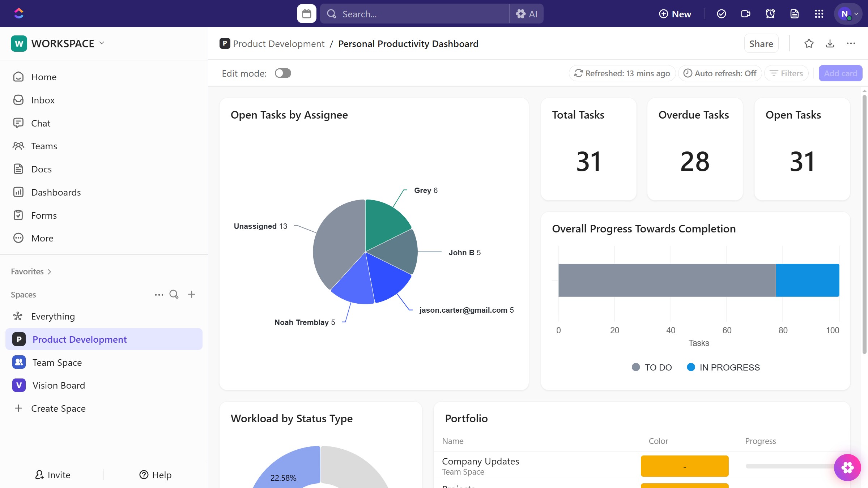Open the notepad icon in the top bar
868x488 pixels.
click(795, 13)
